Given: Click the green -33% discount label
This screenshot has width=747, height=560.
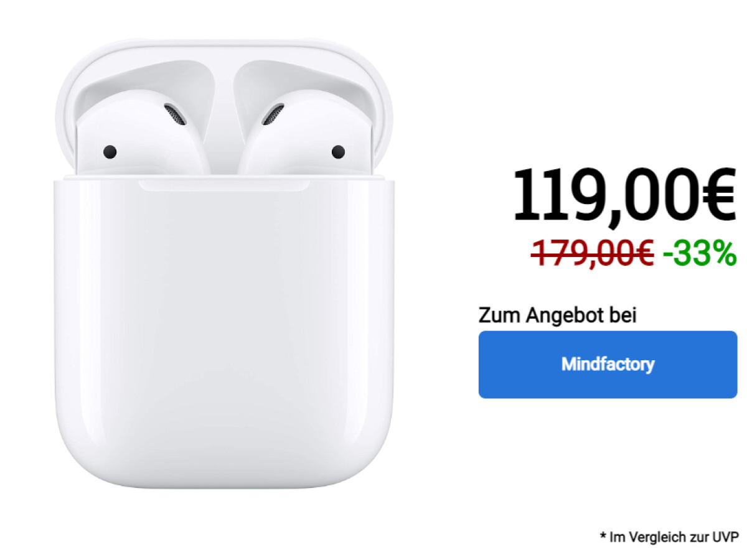Looking at the screenshot, I should (x=699, y=254).
